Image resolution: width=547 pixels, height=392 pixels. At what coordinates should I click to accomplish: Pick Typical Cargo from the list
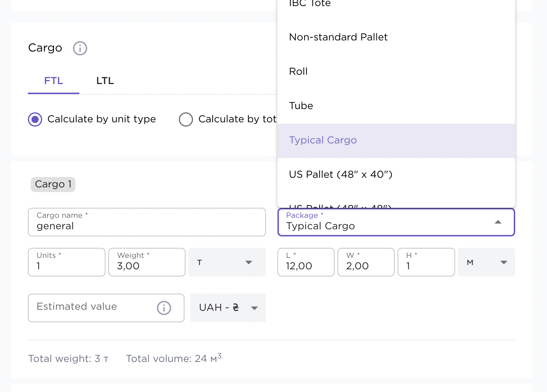pyautogui.click(x=396, y=141)
